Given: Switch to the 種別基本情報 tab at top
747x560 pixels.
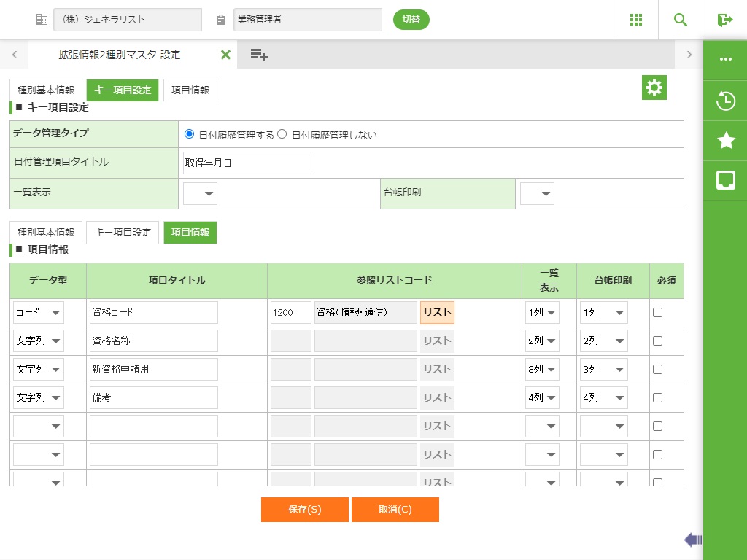Looking at the screenshot, I should tap(46, 90).
